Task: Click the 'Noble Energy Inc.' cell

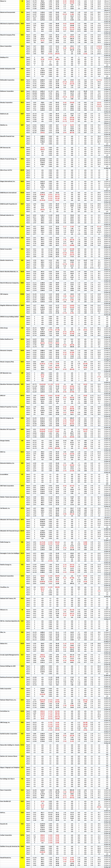Action: [x=10, y=542]
